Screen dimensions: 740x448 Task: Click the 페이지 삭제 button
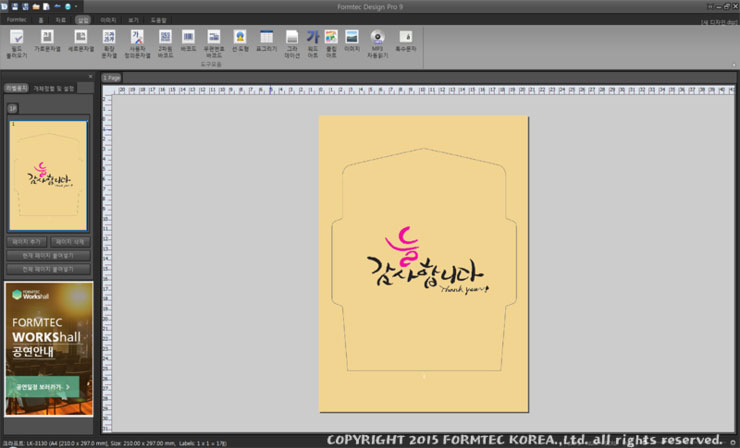[70, 242]
